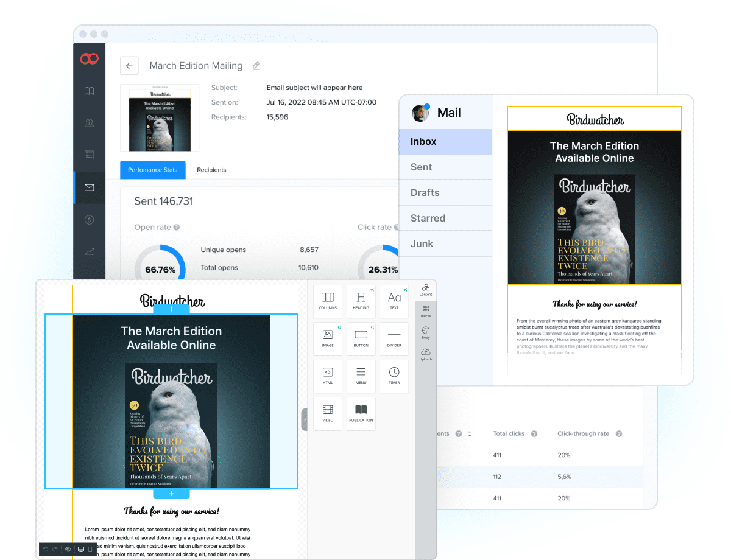The height and width of the screenshot is (560, 731).
Task: Select the mail envelope icon in sidebar
Action: 89,187
